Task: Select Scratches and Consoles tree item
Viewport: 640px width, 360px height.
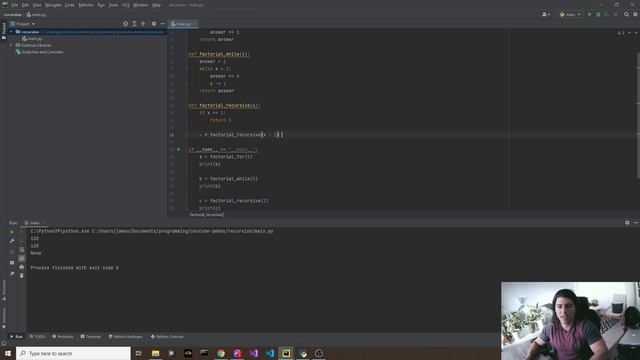Action: point(39,52)
